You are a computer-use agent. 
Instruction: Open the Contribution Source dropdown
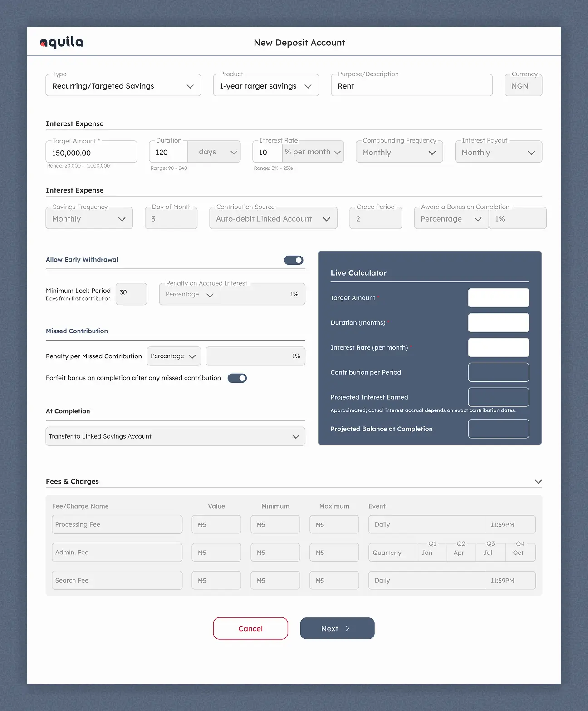tap(274, 218)
